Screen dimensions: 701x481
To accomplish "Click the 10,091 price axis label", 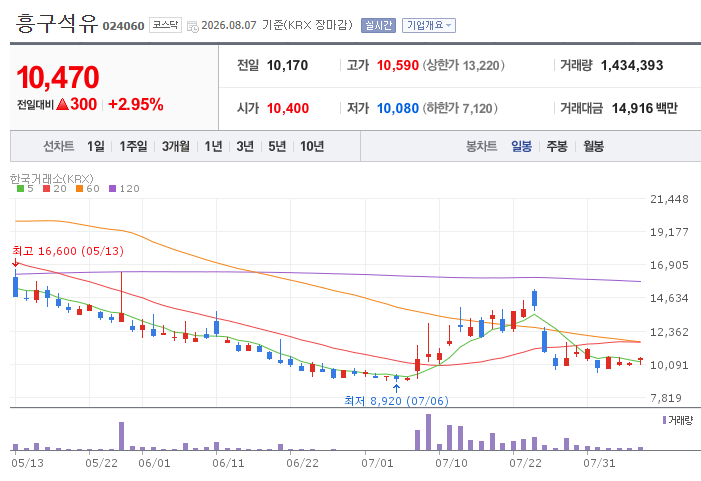I will 669,365.
